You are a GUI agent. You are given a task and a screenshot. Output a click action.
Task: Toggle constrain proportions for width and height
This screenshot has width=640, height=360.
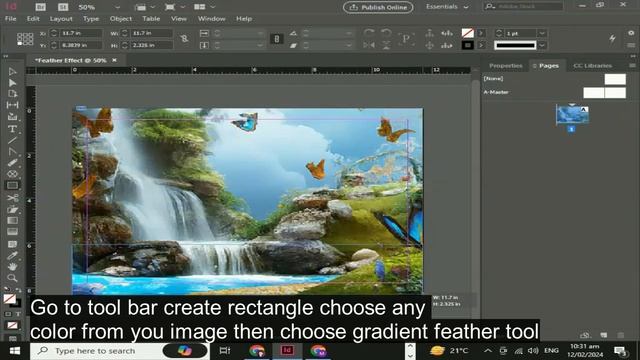click(184, 38)
